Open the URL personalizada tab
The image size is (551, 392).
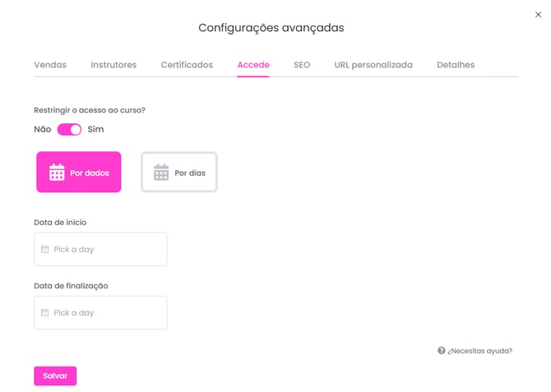point(373,65)
